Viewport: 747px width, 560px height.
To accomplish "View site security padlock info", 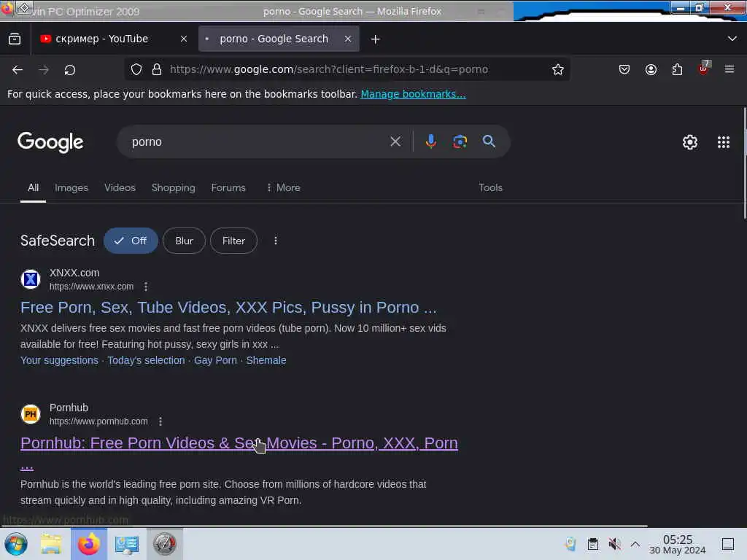I will click(156, 69).
